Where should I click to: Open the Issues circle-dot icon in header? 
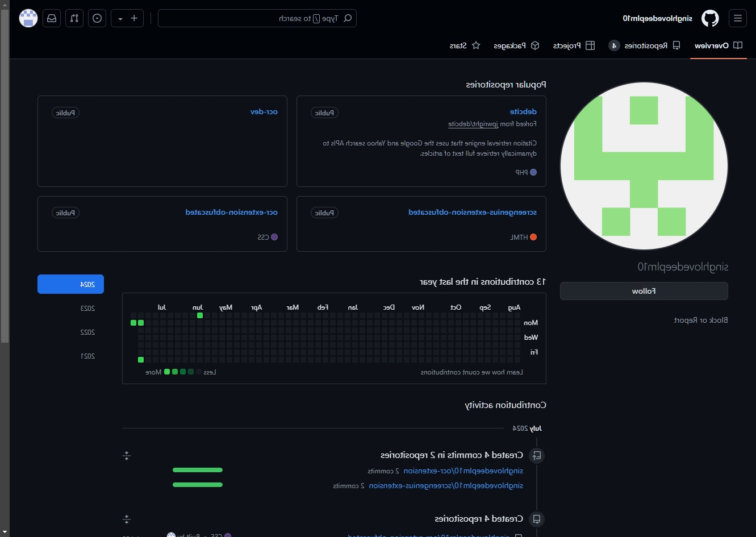tap(97, 18)
